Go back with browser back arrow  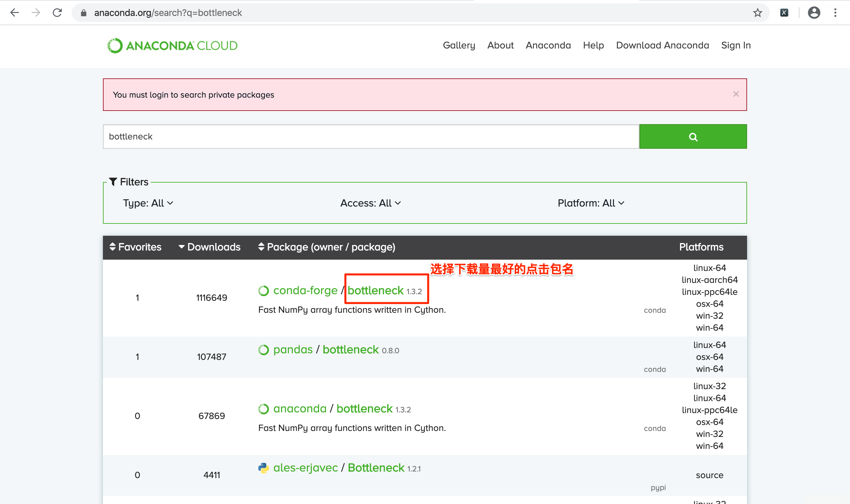point(15,13)
